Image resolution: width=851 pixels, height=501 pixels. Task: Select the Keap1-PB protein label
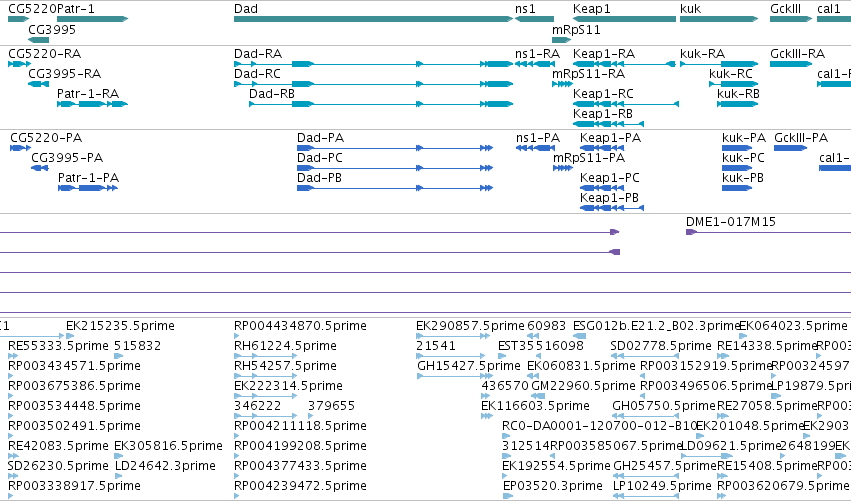[x=609, y=198]
